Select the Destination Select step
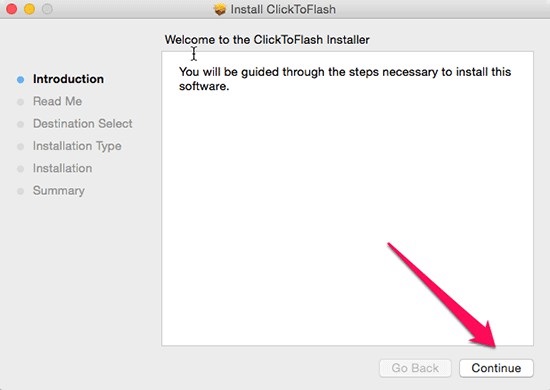Screen dimensions: 550x390 (x=83, y=123)
